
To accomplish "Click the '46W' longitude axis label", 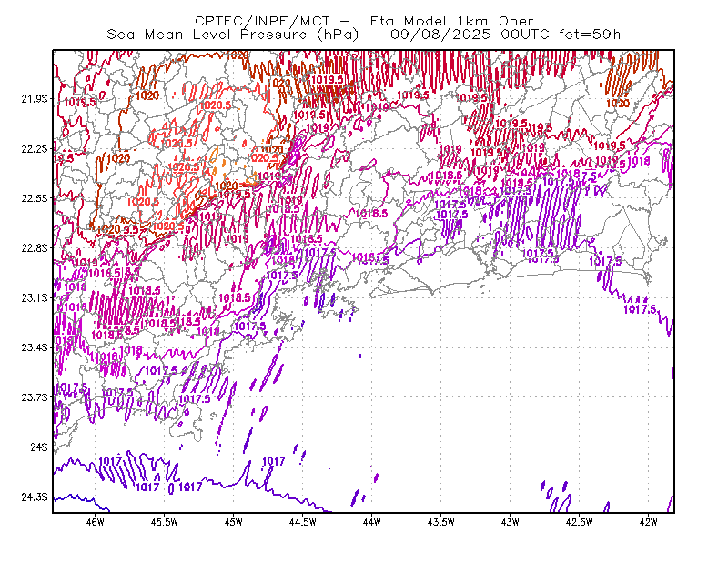I will 96,522.
